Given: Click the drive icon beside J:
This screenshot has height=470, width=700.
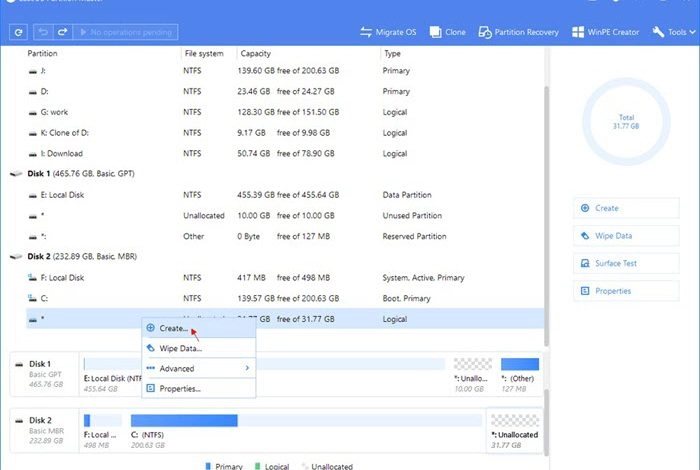Looking at the screenshot, I should tap(33, 71).
